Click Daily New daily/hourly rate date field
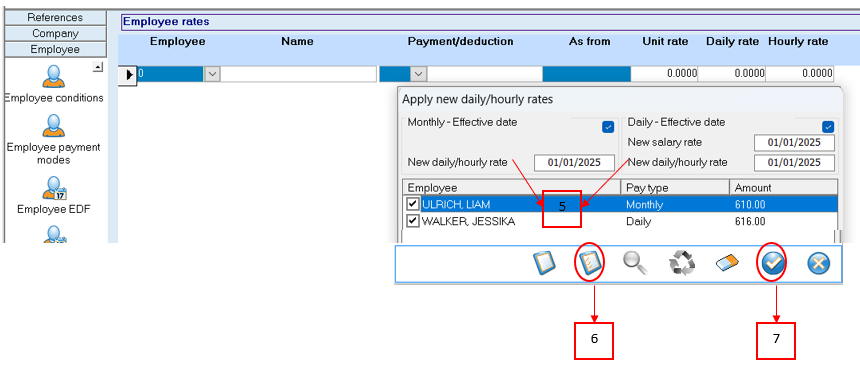This screenshot has width=860, height=366. (x=794, y=162)
